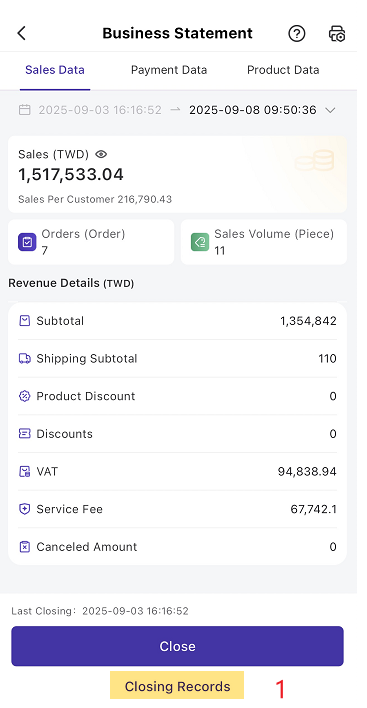This screenshot has height=708, width=367.
Task: Click the calendar icon beside date range
Action: pos(24,110)
